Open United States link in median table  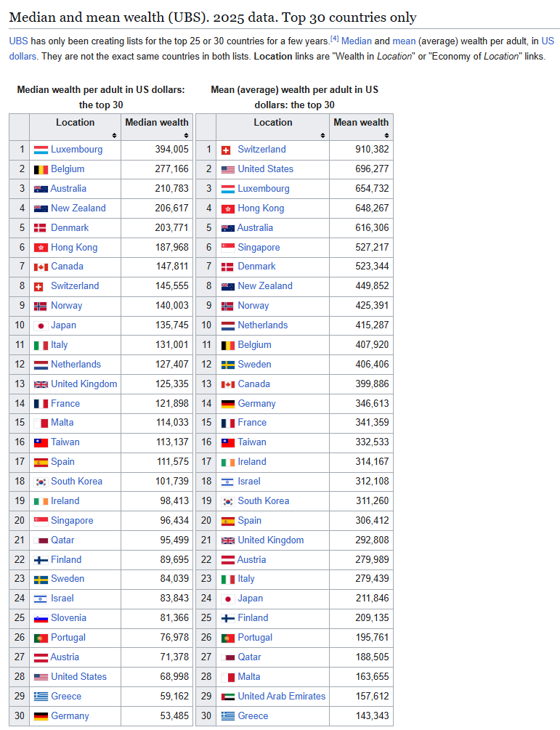[x=78, y=676]
